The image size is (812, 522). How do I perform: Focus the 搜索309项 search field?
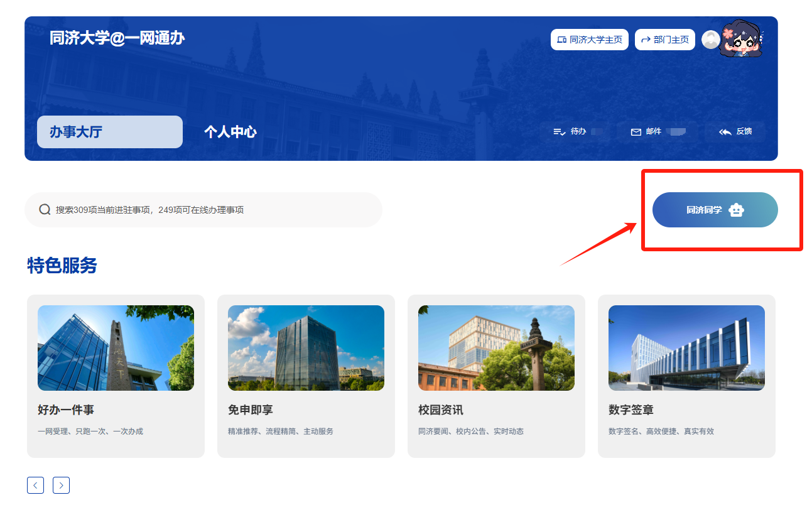[203, 210]
